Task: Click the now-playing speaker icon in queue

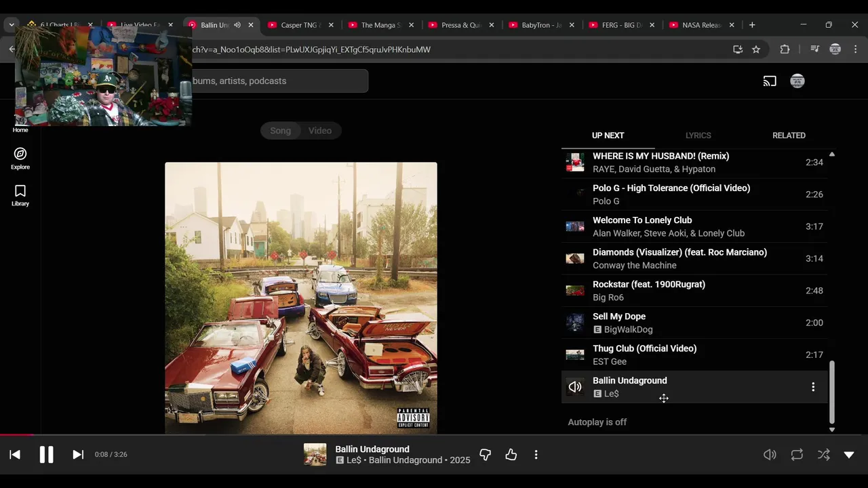Action: pos(575,387)
